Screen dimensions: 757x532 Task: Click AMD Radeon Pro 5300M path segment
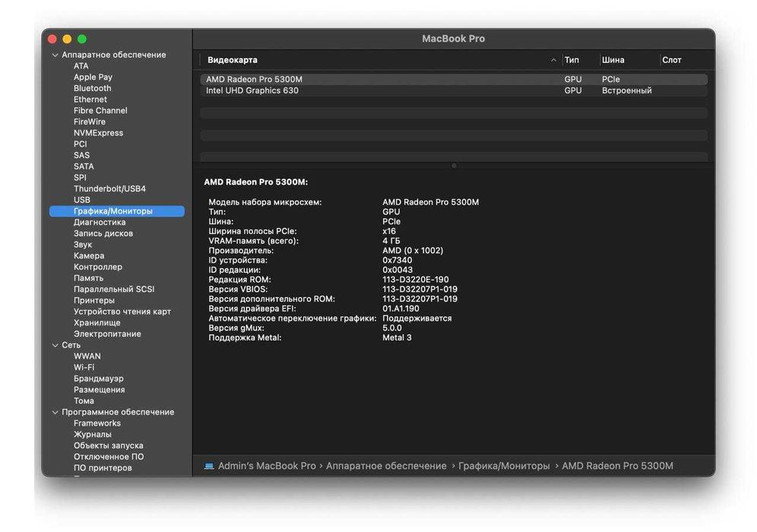point(617,466)
